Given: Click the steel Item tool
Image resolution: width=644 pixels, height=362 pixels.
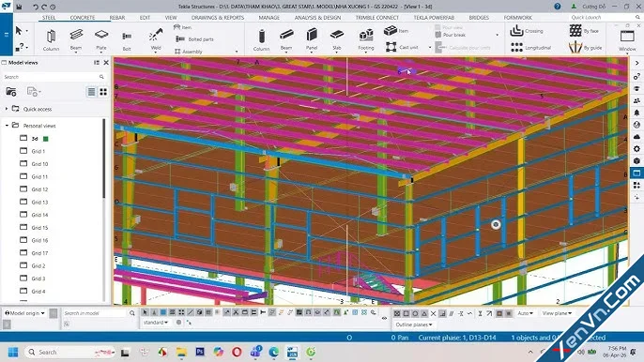Looking at the screenshot, I should coord(183,27).
